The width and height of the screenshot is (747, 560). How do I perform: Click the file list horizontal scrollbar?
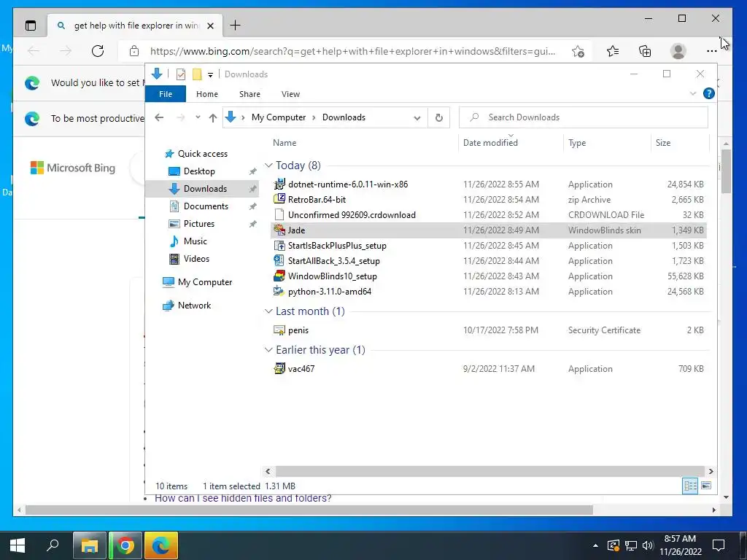pyautogui.click(x=489, y=471)
